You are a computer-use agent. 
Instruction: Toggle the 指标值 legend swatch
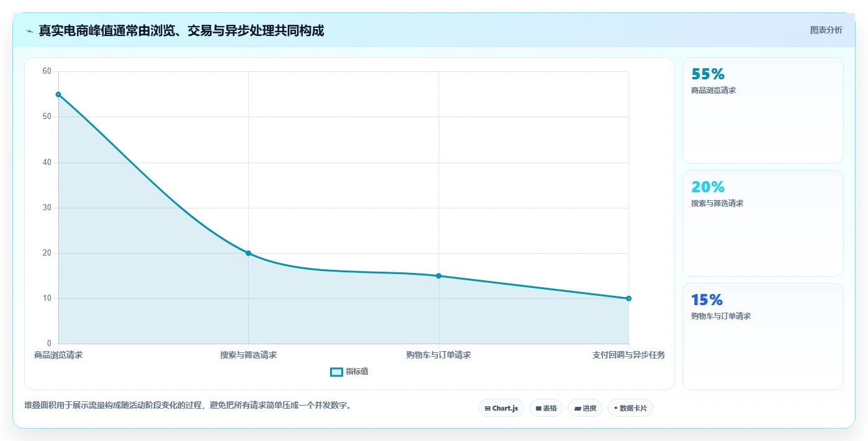click(336, 372)
